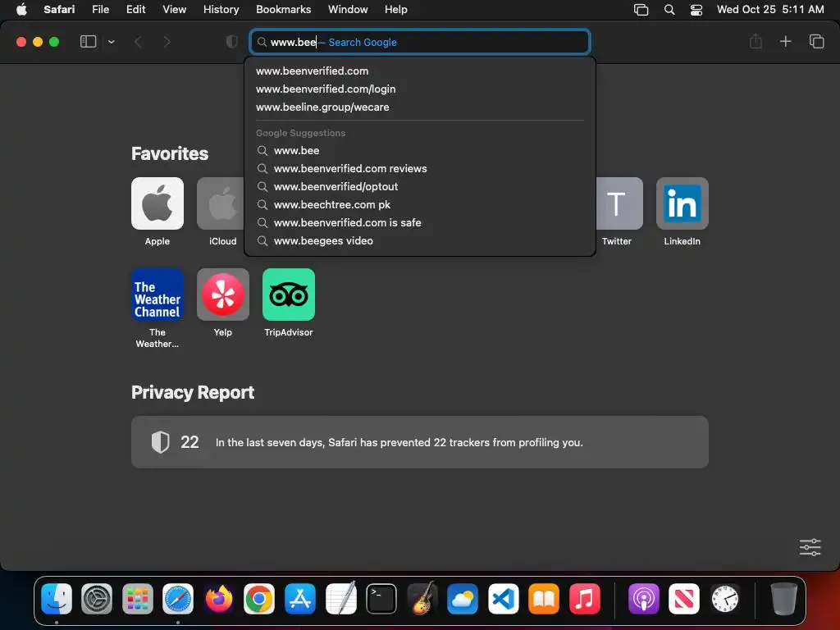The image size is (840, 630).
Task: Choose suggestion www.beenverified.com reviews
Action: pyautogui.click(x=420, y=169)
